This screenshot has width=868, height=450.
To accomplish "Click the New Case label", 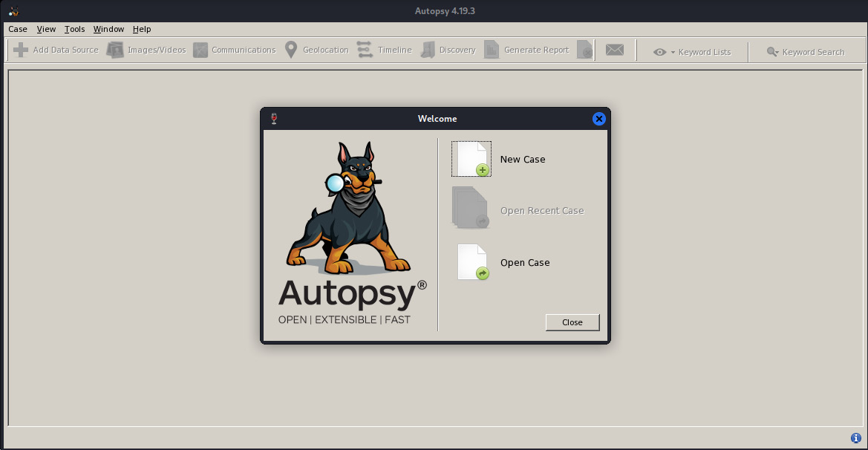I will (x=523, y=160).
